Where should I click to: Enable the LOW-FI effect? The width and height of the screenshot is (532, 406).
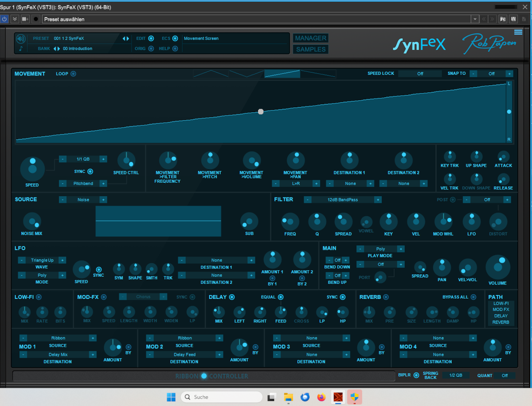click(39, 297)
